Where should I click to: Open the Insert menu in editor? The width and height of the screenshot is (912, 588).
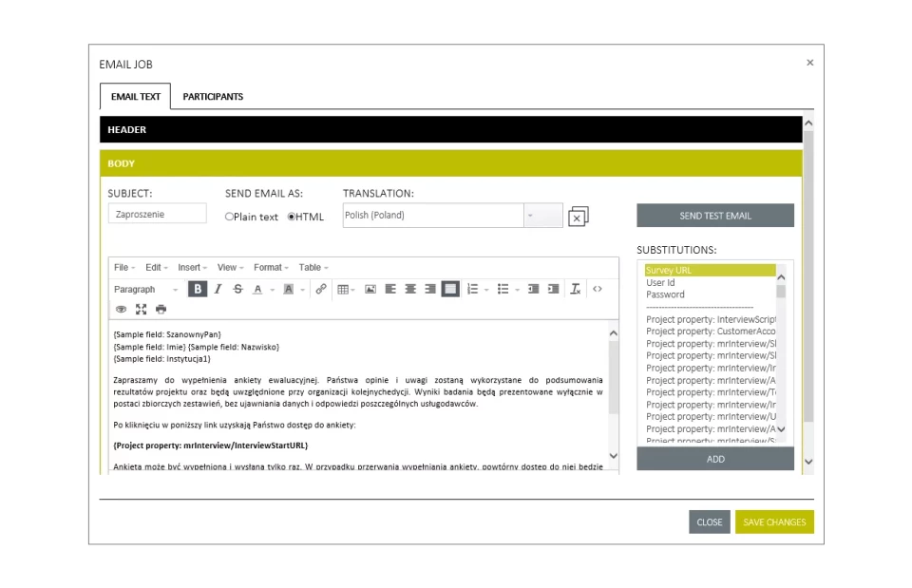pos(192,268)
